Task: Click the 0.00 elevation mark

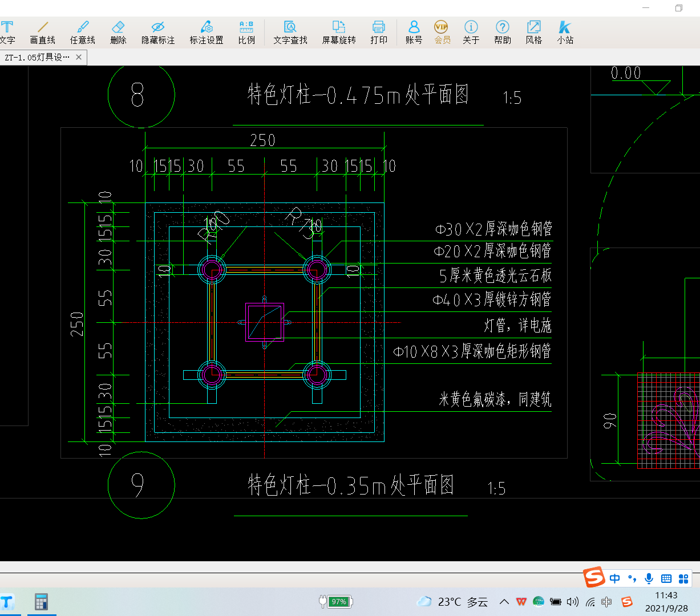Action: [626, 73]
